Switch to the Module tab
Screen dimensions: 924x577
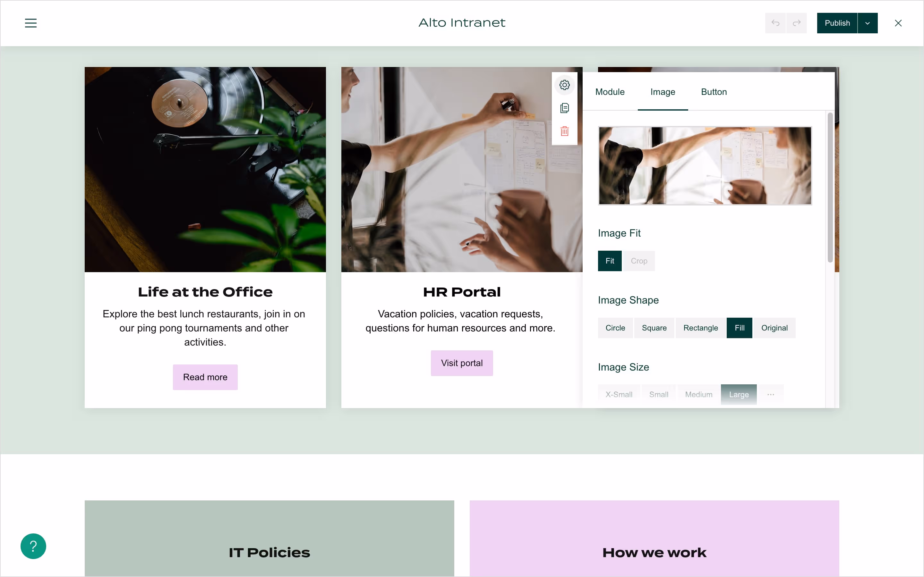(x=610, y=92)
